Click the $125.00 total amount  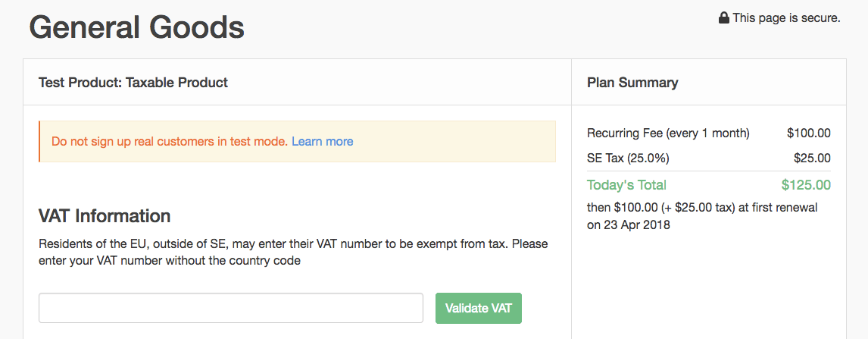coord(806,185)
